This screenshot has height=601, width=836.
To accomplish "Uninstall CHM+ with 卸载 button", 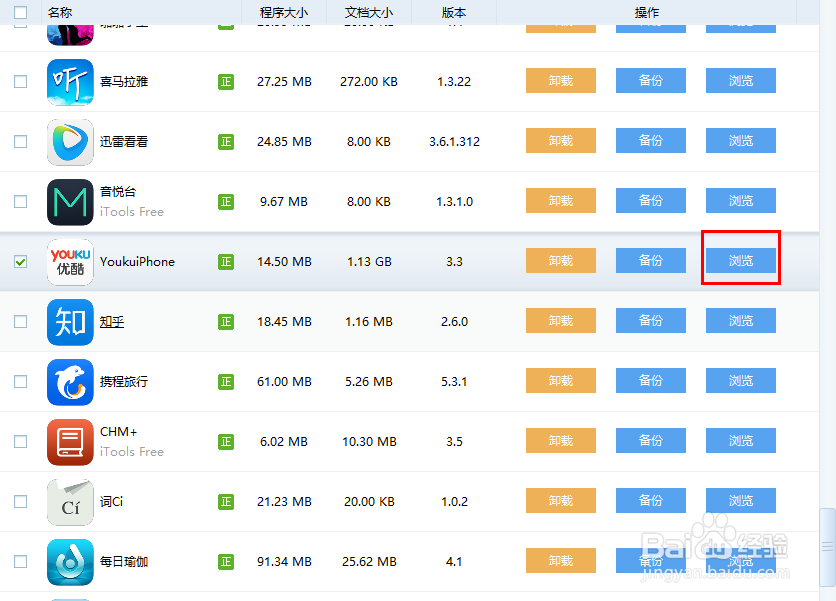I will 561,440.
